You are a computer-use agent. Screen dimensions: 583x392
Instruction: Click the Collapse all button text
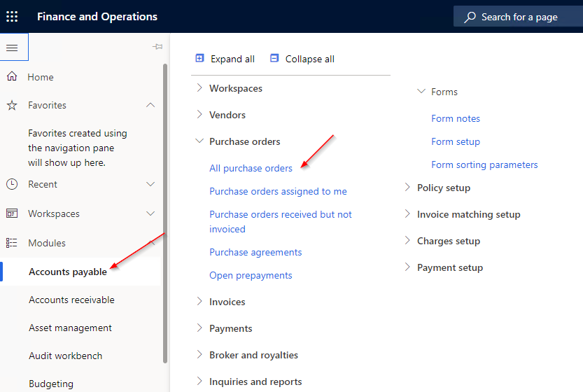coord(310,59)
